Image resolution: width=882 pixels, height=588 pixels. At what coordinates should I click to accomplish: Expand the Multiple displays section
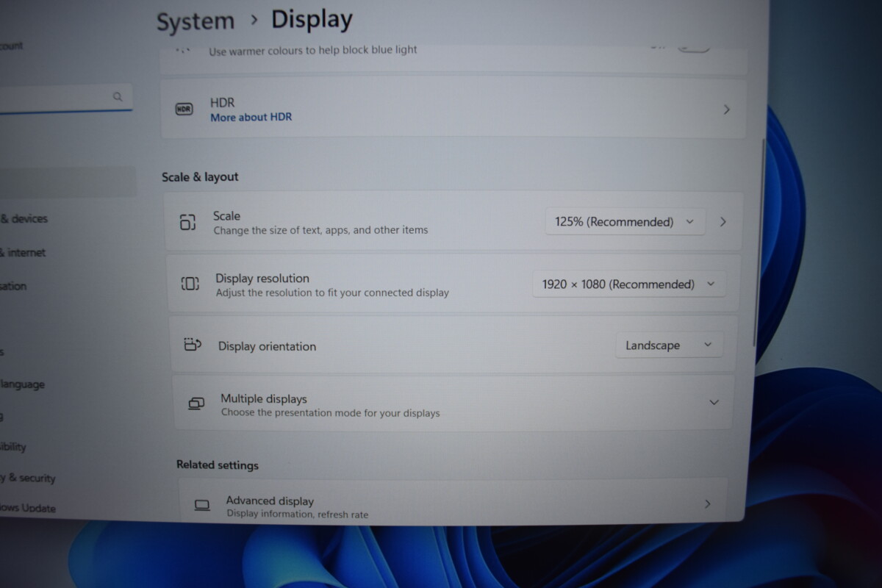pos(713,402)
